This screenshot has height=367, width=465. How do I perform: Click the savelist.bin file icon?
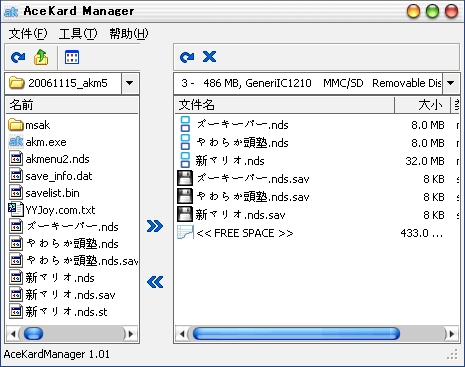[x=16, y=193]
